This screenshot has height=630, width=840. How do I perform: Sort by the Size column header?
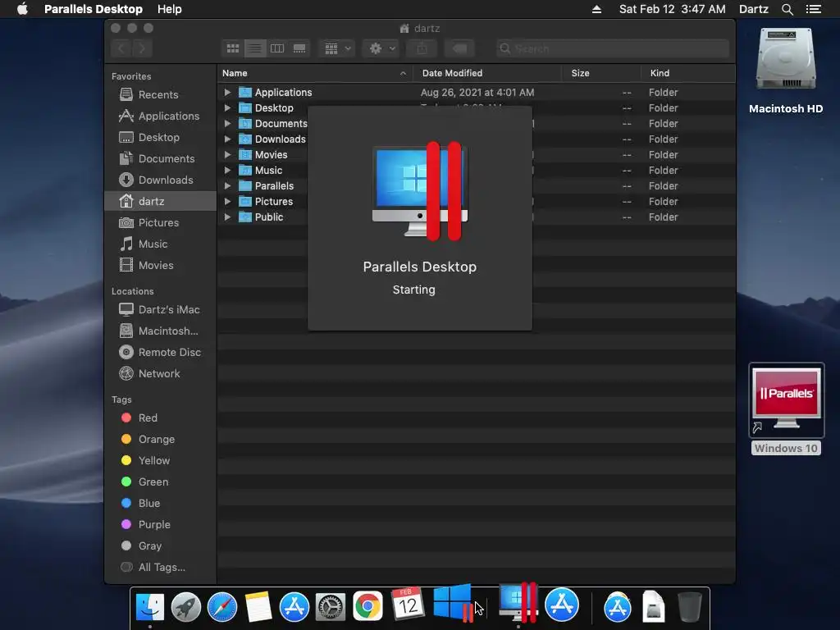(x=601, y=73)
